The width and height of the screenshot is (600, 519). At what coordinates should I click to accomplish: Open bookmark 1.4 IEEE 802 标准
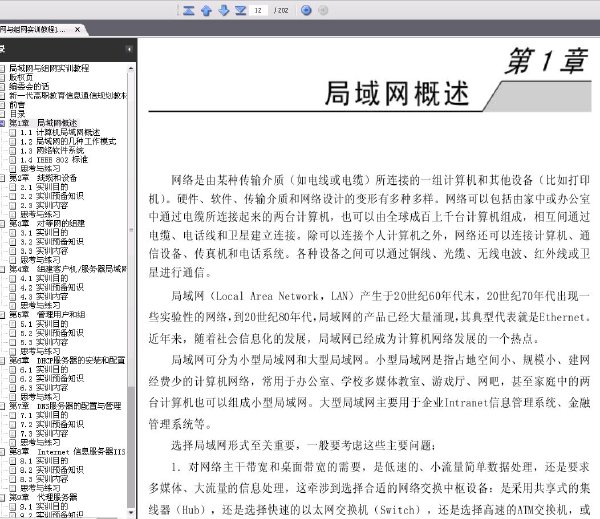(x=54, y=160)
